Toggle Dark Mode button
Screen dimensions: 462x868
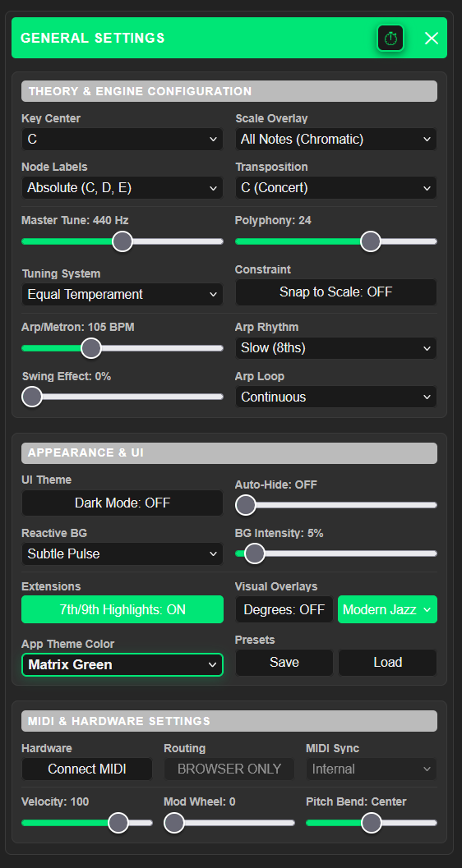[x=122, y=503]
